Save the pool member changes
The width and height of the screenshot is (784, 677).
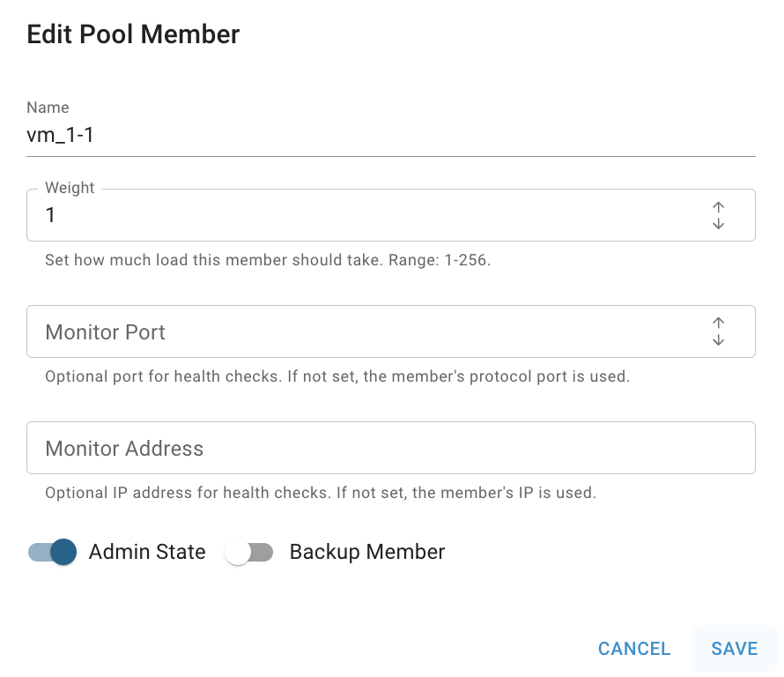(735, 649)
